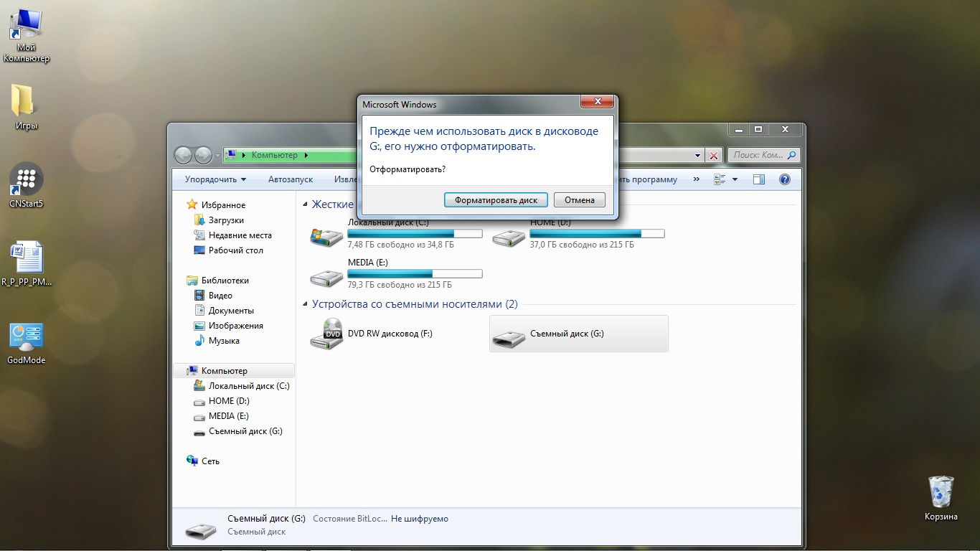This screenshot has height=551, width=980.
Task: Open the Изображения library
Action: click(x=235, y=326)
